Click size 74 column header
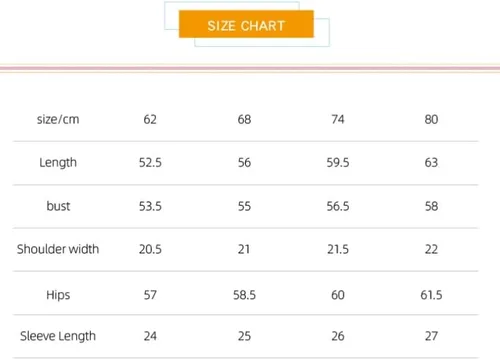Screen dimensions: 500x360 coord(338,119)
